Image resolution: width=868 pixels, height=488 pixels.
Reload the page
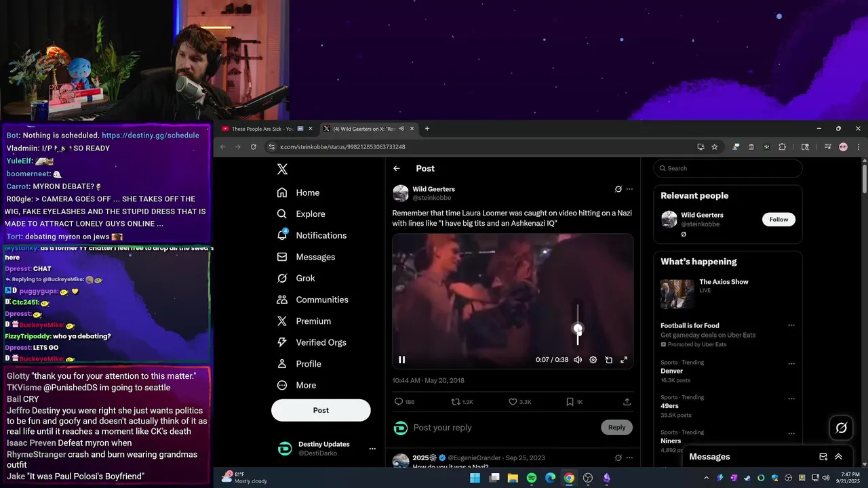tap(254, 147)
